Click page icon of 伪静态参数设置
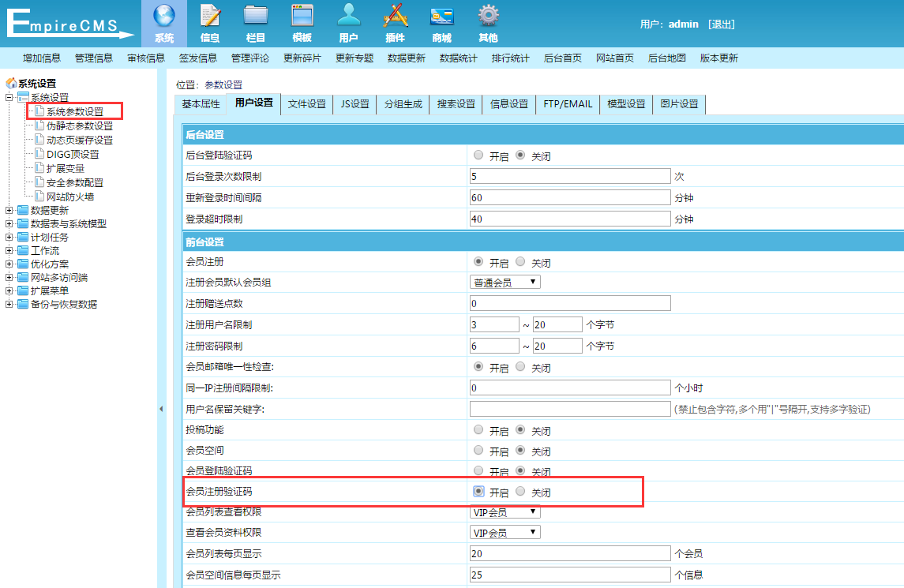This screenshot has height=588, width=904. click(x=39, y=125)
